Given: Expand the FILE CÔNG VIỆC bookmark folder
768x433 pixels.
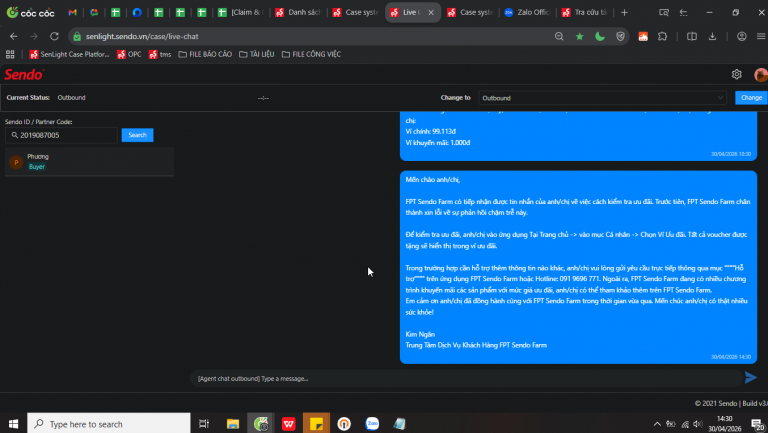Looking at the screenshot, I should coord(312,54).
